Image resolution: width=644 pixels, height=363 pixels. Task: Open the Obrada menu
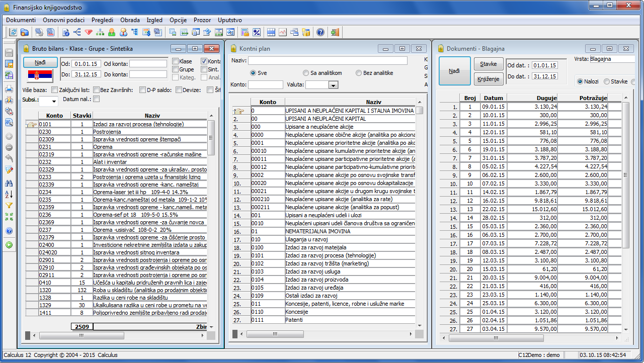[x=130, y=20]
